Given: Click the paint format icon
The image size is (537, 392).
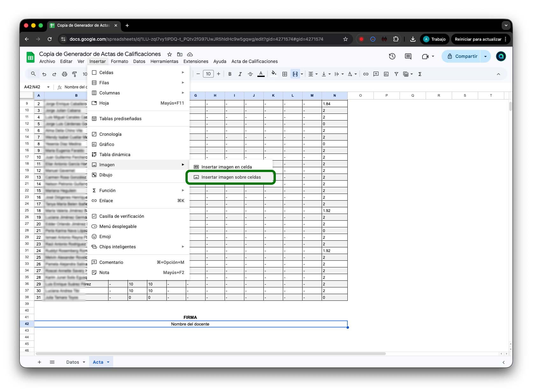Looking at the screenshot, I should tap(74, 74).
